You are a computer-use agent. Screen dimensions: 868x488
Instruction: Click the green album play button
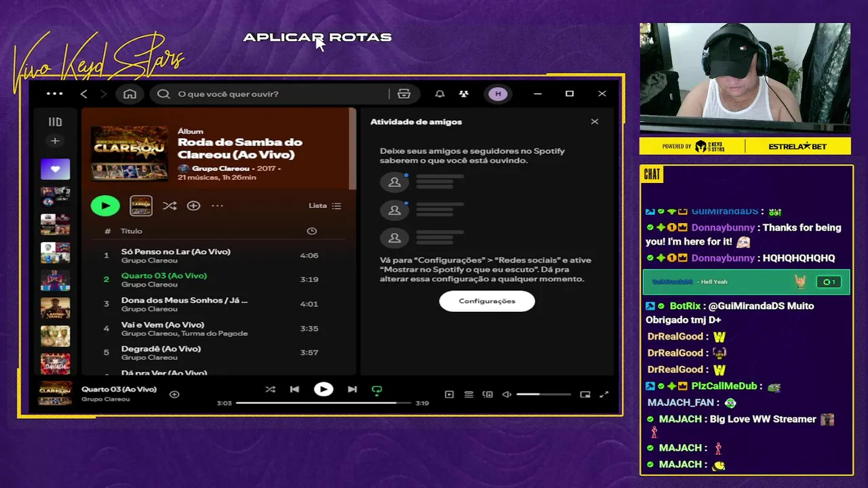coord(105,206)
